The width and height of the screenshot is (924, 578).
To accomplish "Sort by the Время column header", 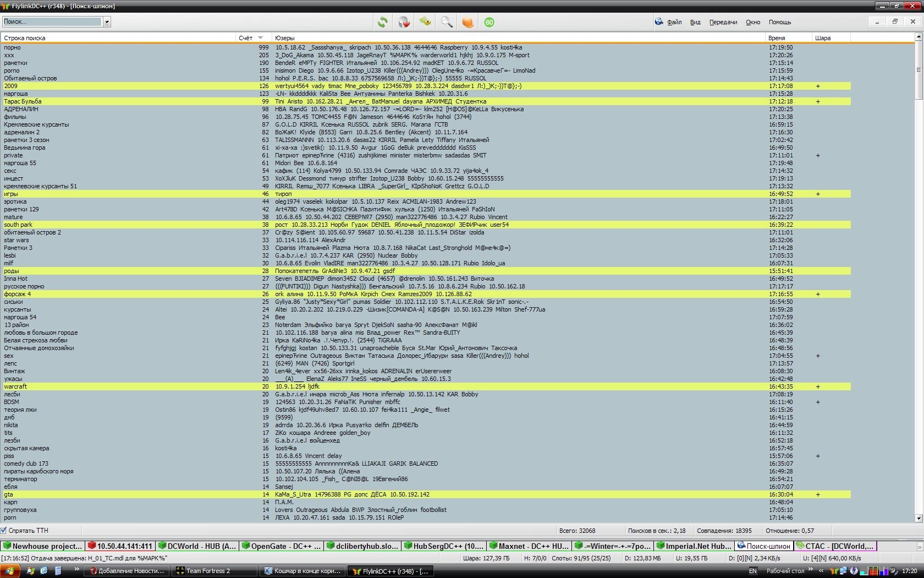I will (777, 38).
